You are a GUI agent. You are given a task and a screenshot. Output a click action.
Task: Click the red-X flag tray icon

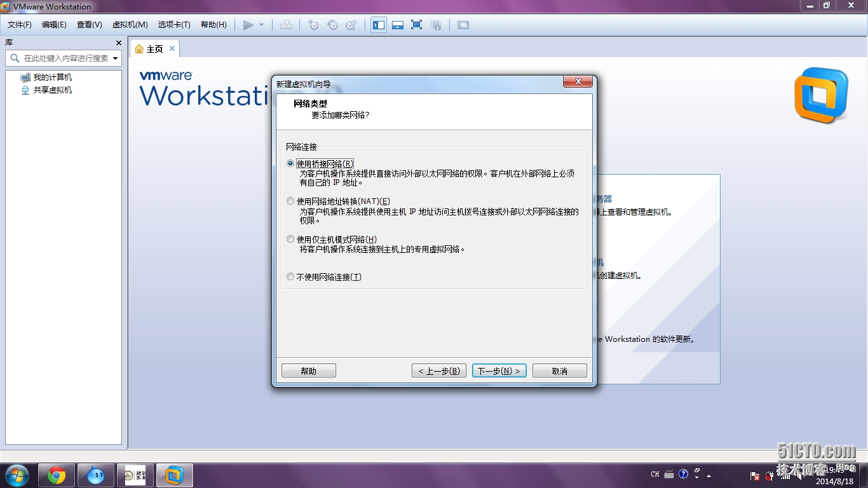pyautogui.click(x=756, y=475)
